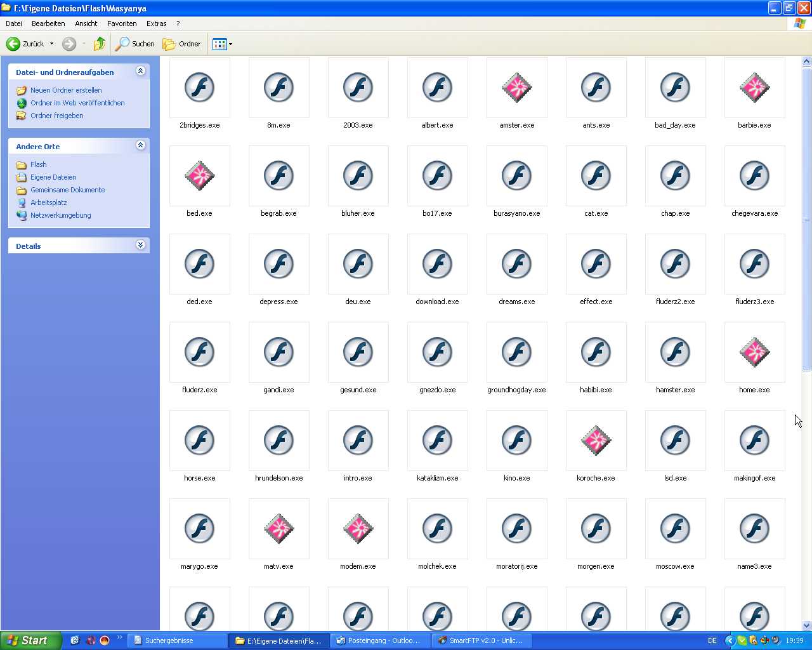Select the file name bad_day.exe

676,125
